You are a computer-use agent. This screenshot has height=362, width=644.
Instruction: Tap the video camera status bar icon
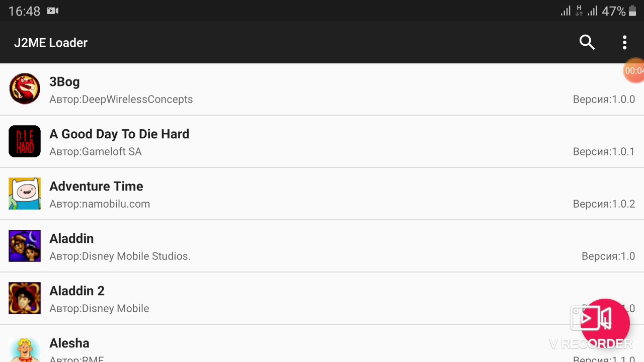[53, 11]
